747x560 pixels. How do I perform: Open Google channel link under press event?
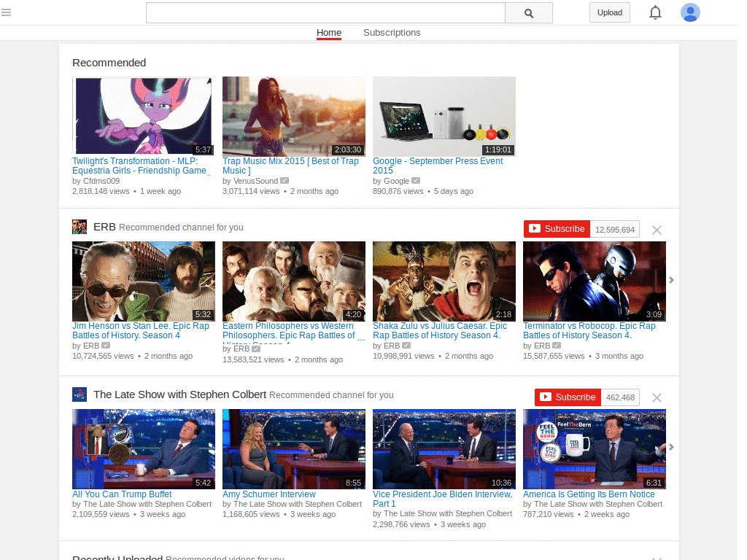click(396, 181)
